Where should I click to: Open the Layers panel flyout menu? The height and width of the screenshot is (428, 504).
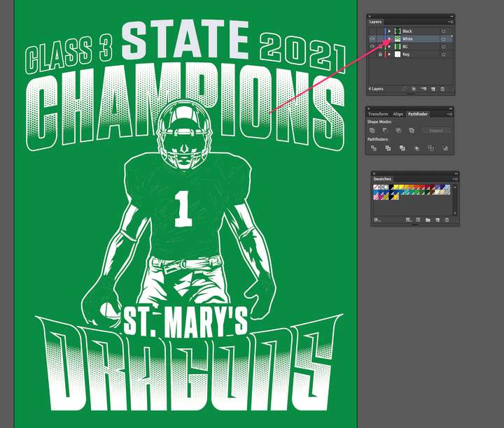[x=451, y=22]
